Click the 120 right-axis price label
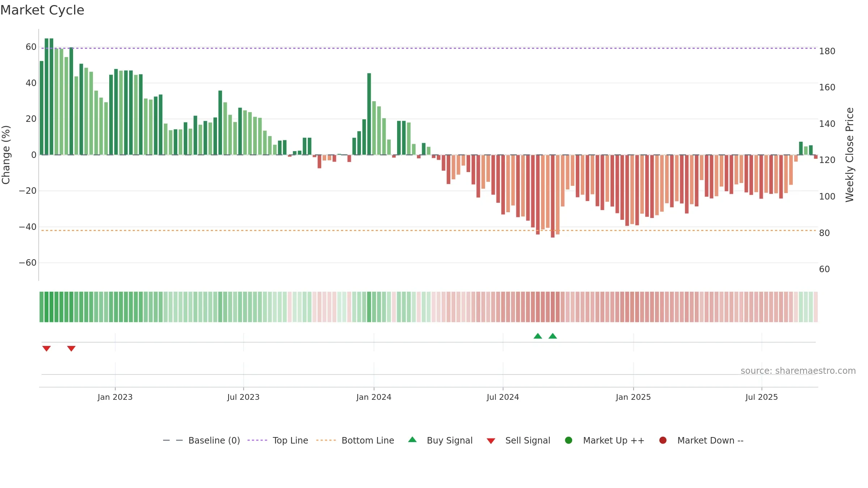This screenshot has width=868, height=488. (827, 160)
